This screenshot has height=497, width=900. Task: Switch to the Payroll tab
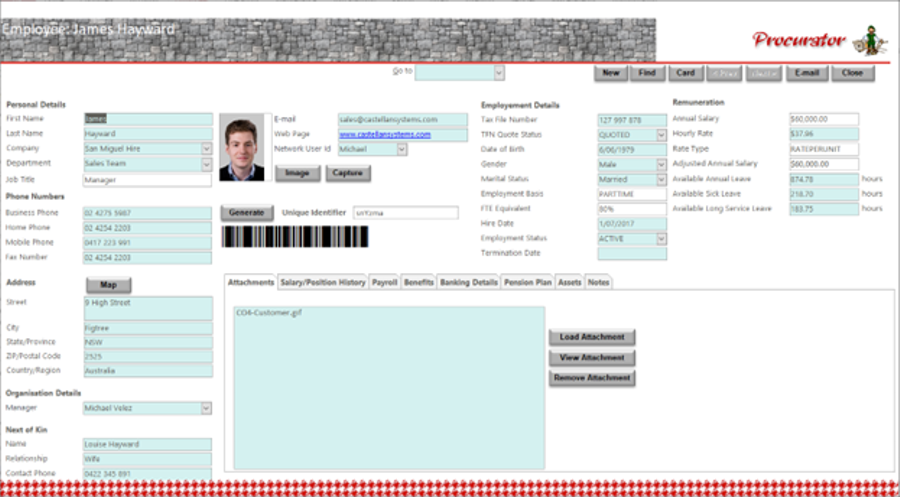click(x=384, y=283)
